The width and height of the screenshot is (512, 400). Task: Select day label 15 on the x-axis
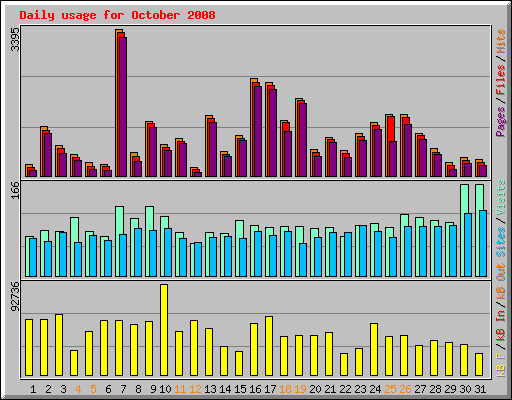240,389
